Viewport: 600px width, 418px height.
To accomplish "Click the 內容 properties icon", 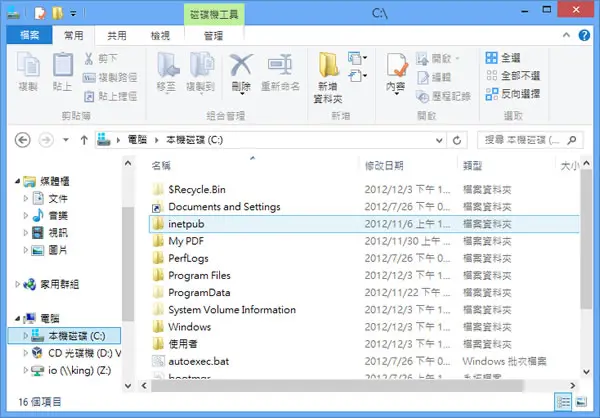I will [397, 65].
